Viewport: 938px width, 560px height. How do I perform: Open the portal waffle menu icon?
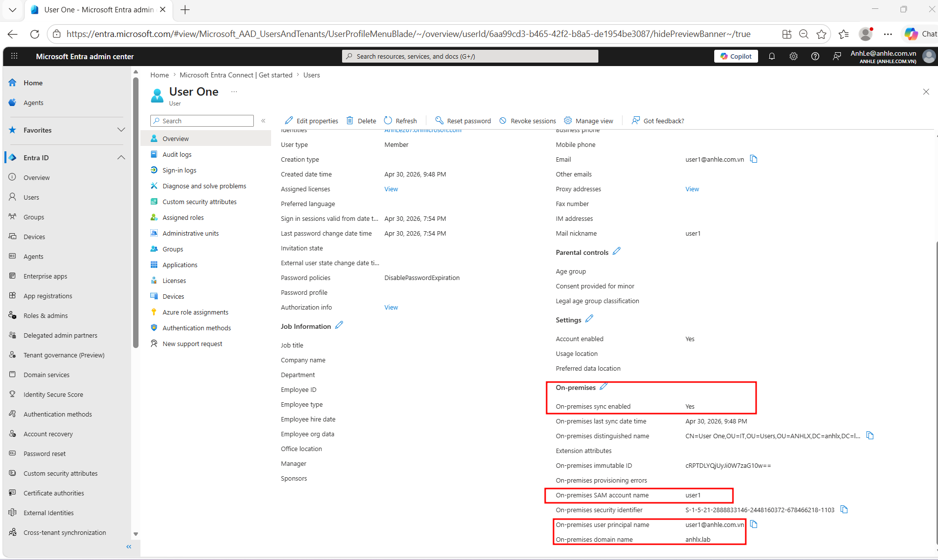[14, 56]
